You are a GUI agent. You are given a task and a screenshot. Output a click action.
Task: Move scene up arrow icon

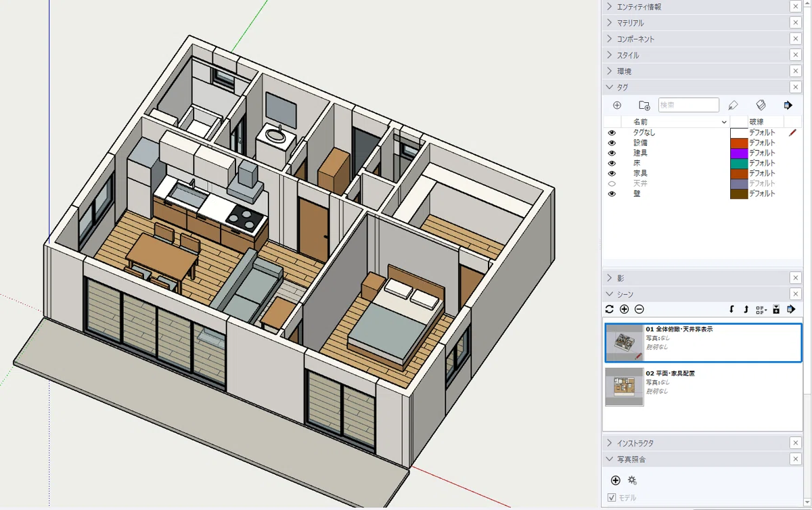746,309
